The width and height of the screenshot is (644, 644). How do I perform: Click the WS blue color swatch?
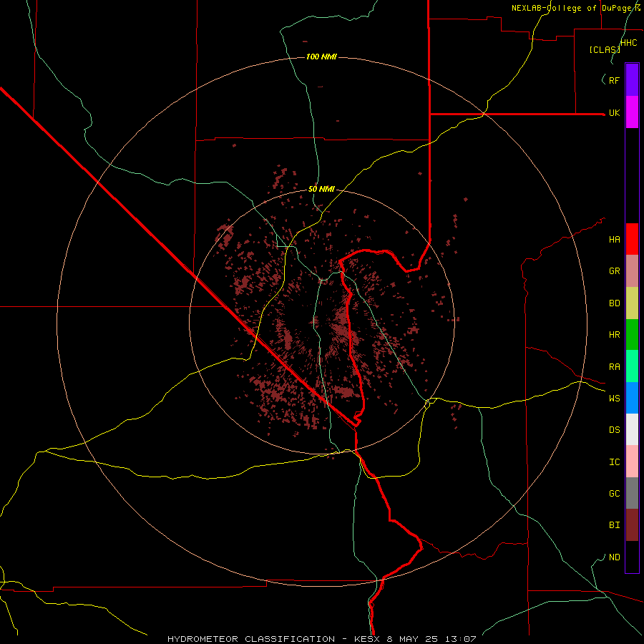pyautogui.click(x=632, y=398)
